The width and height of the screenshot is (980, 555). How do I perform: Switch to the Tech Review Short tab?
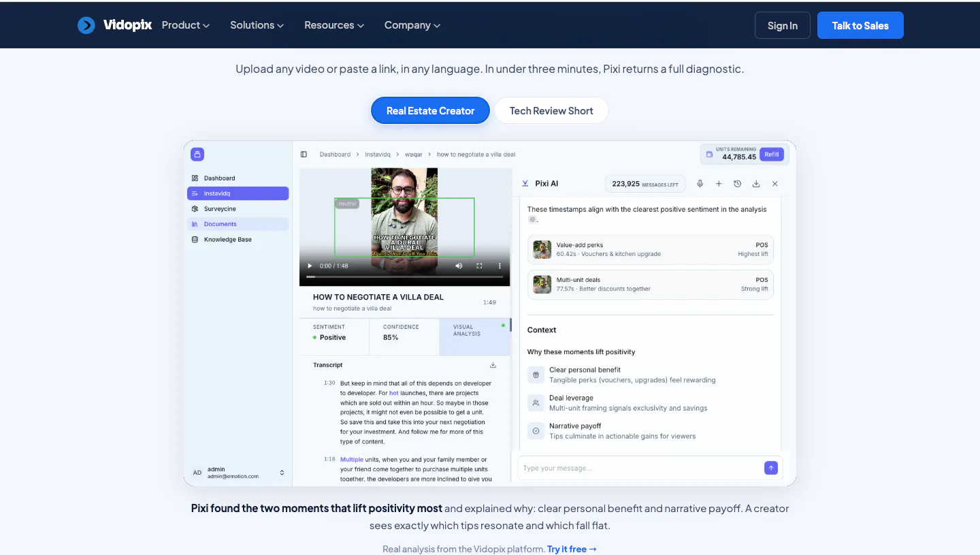point(551,110)
